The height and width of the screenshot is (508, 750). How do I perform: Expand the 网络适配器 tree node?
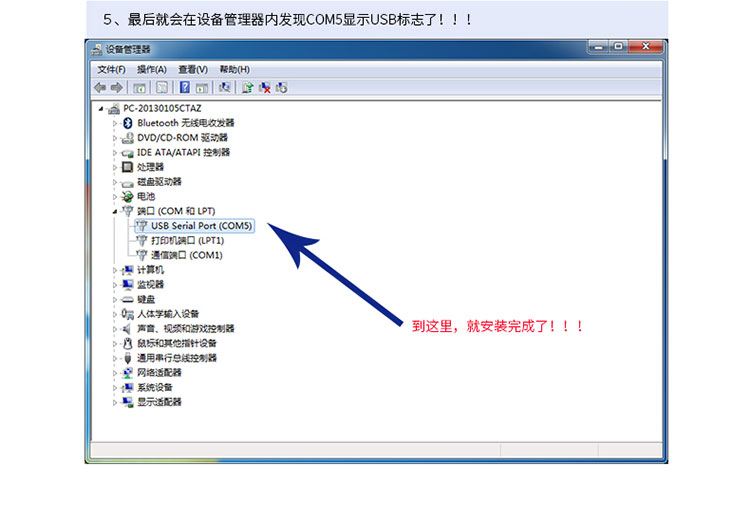(115, 373)
